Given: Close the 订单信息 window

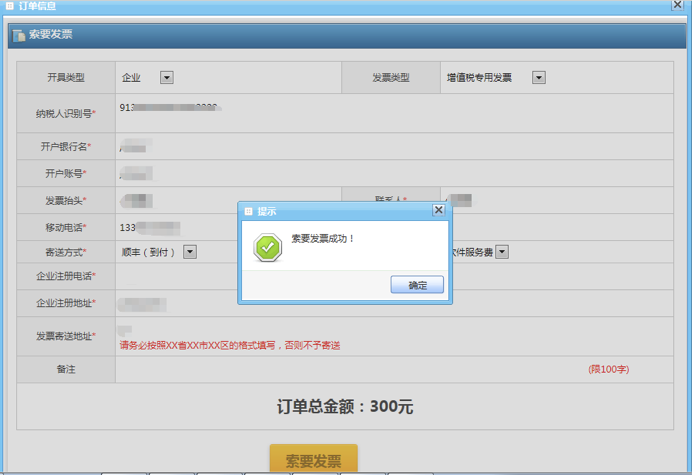Looking at the screenshot, I should (x=679, y=6).
